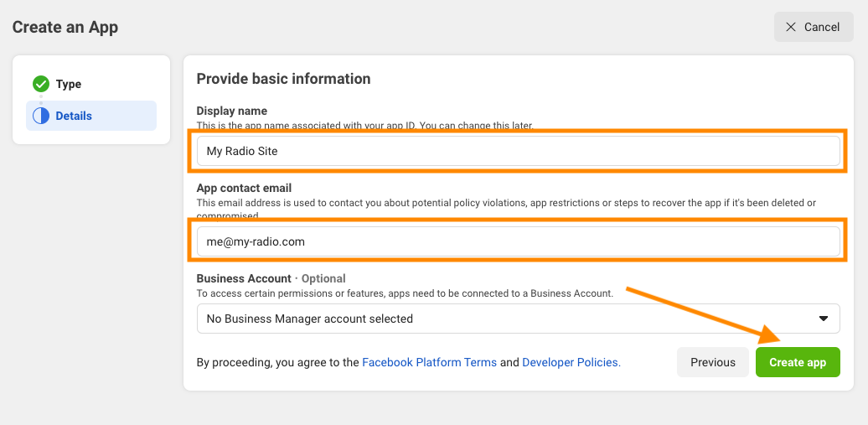Click the Create app button

798,362
